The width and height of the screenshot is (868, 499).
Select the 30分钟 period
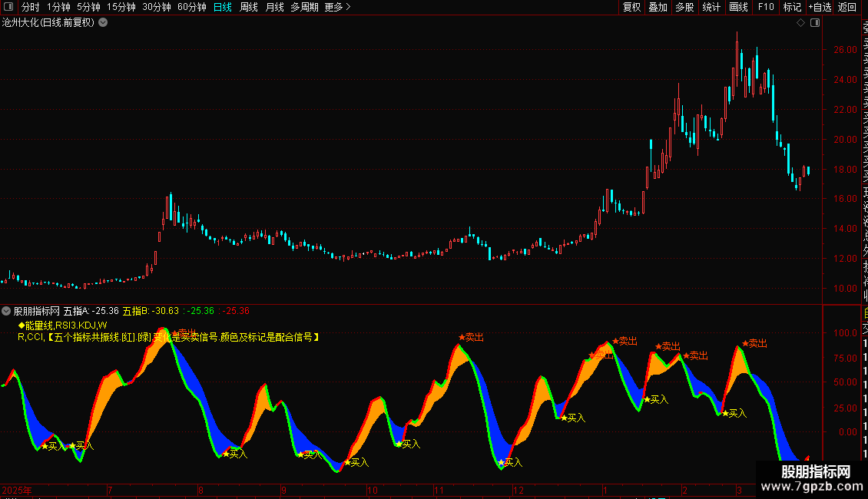tap(156, 7)
